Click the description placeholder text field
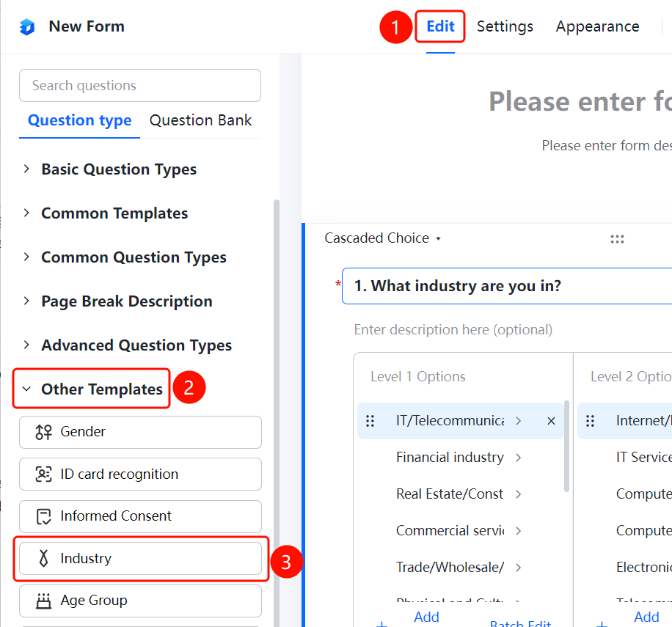Image resolution: width=672 pixels, height=627 pixels. click(453, 330)
